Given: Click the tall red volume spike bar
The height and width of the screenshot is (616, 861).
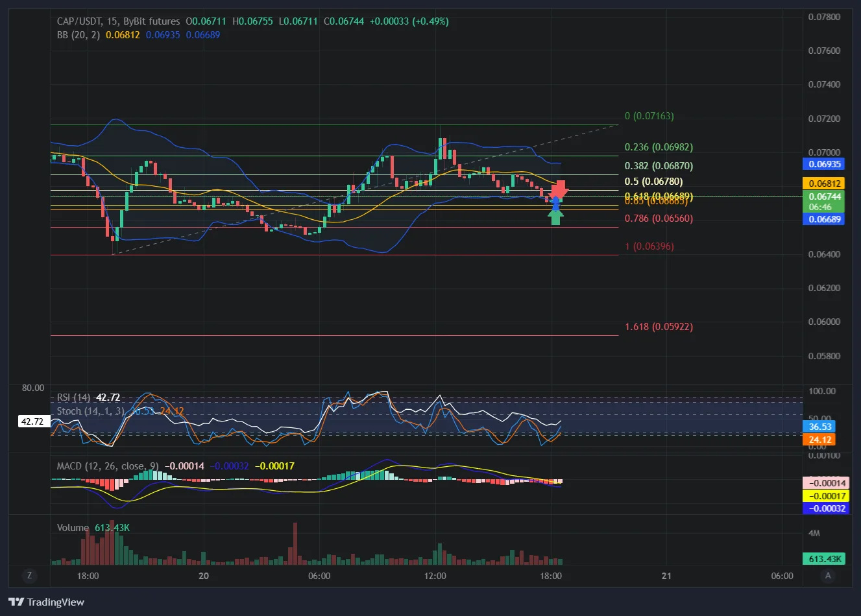Looking at the screenshot, I should (295, 544).
